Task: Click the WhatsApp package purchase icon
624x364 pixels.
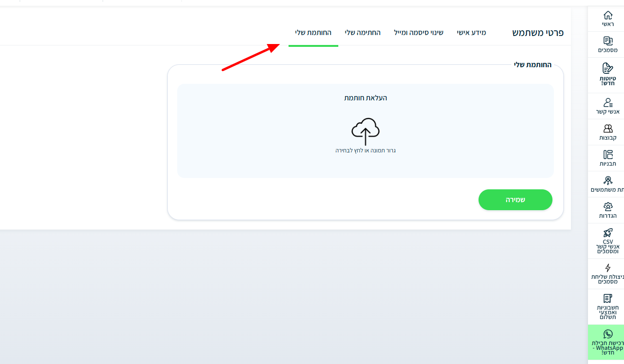Action: coord(608,334)
